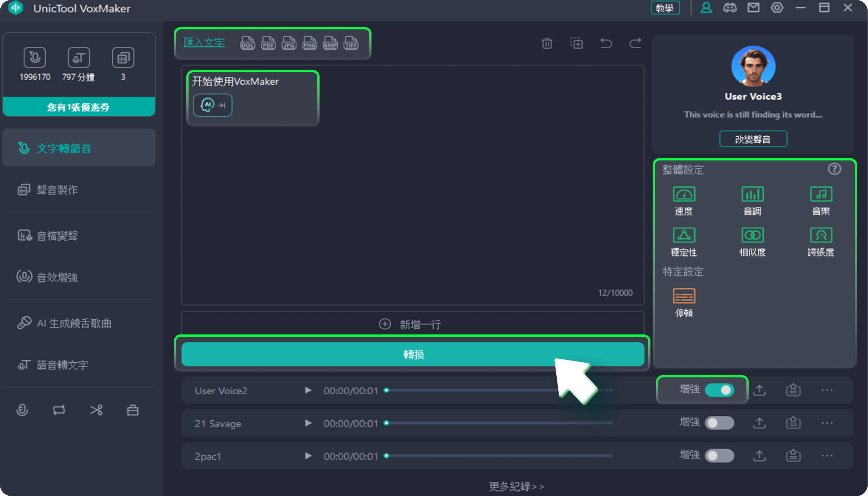Enable 增強 toggle for 2pac1
Screen dimensions: 868x496
[x=720, y=456]
